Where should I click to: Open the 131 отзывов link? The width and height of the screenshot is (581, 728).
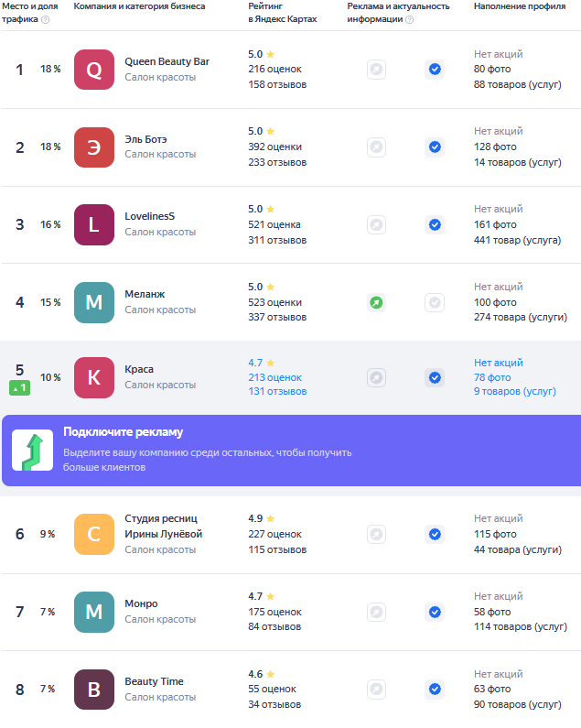pyautogui.click(x=277, y=391)
